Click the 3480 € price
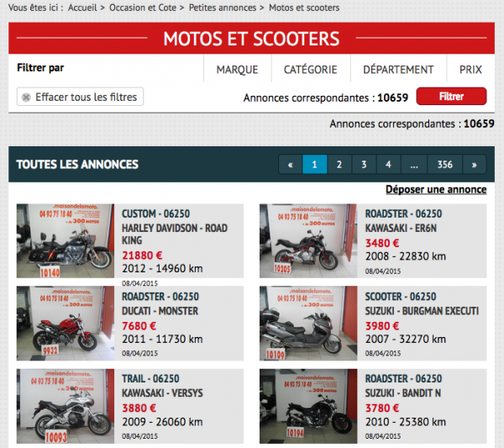This screenshot has height=448, width=504. pyautogui.click(x=382, y=243)
